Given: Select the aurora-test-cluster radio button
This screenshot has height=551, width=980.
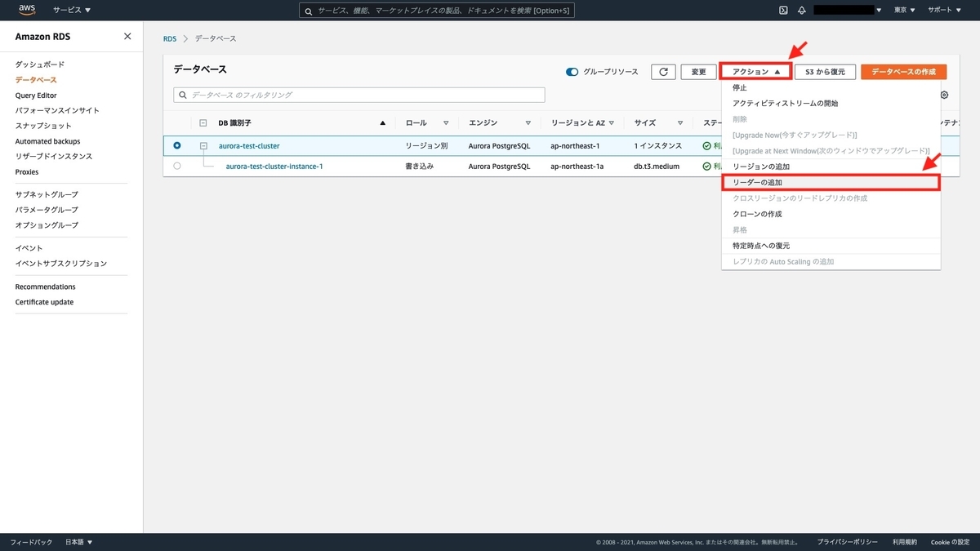Looking at the screenshot, I should point(177,145).
